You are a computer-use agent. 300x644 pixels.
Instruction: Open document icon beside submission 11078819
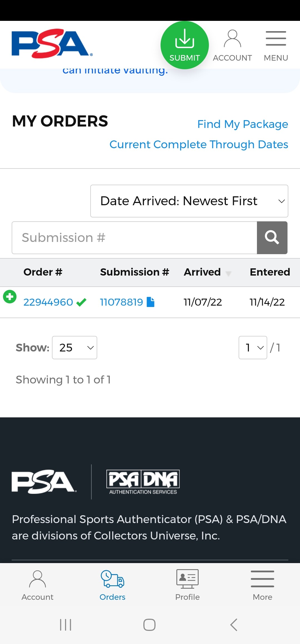click(x=151, y=302)
